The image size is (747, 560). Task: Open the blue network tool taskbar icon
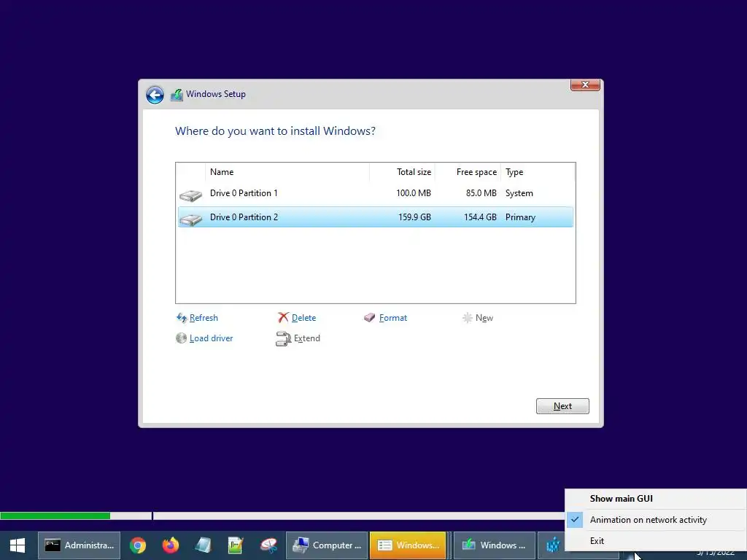(553, 545)
